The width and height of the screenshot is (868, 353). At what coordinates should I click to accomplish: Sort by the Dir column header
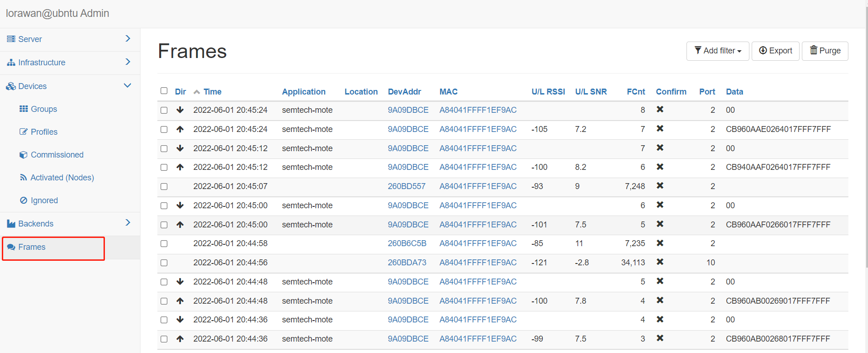click(180, 92)
